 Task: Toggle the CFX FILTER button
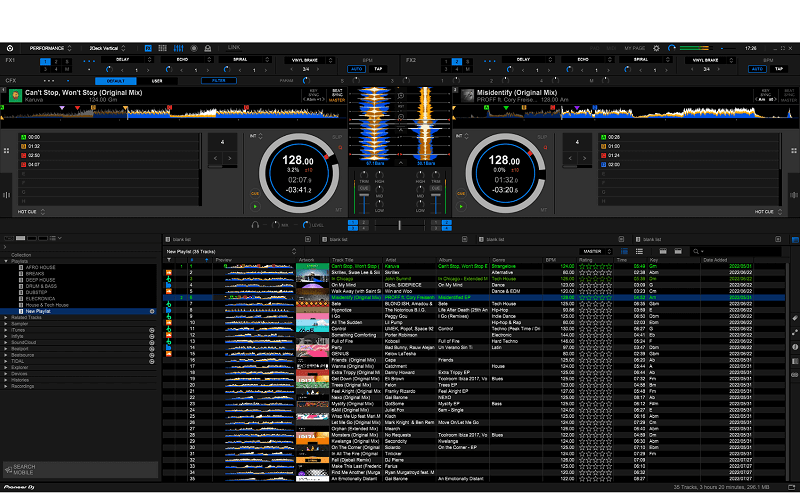point(218,81)
